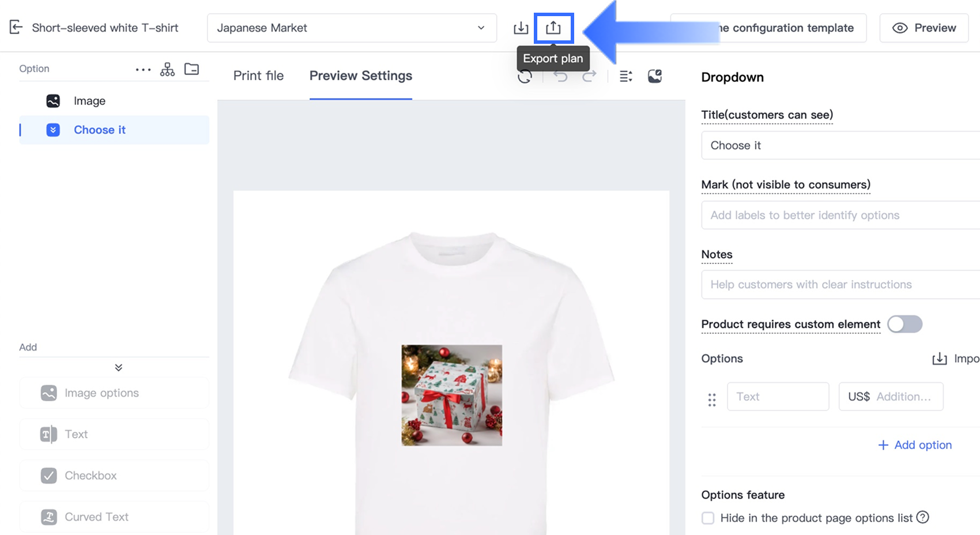Click the undo arrow icon
The height and width of the screenshot is (535, 980).
pyautogui.click(x=560, y=76)
